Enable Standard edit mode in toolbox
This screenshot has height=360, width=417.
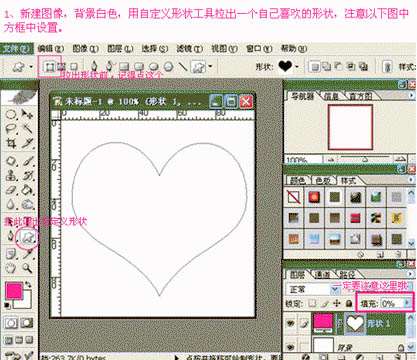[11, 323]
